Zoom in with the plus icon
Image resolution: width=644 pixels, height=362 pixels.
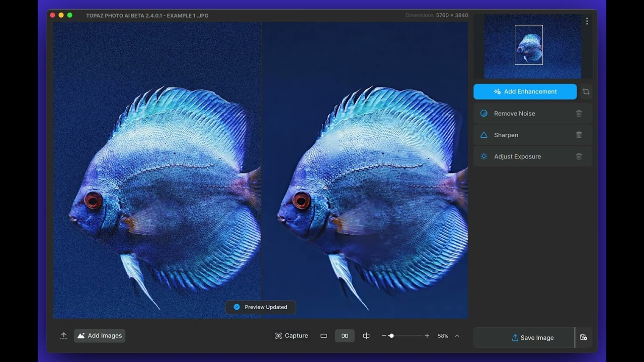(427, 336)
